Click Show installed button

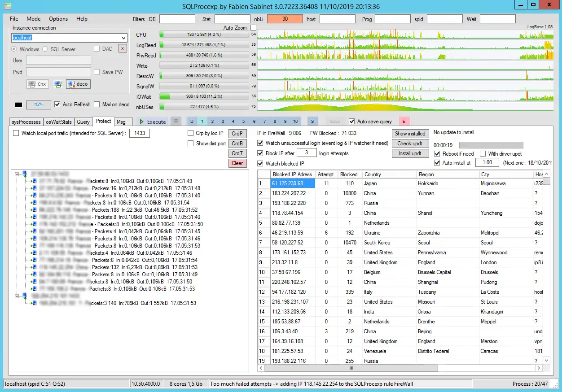point(410,134)
